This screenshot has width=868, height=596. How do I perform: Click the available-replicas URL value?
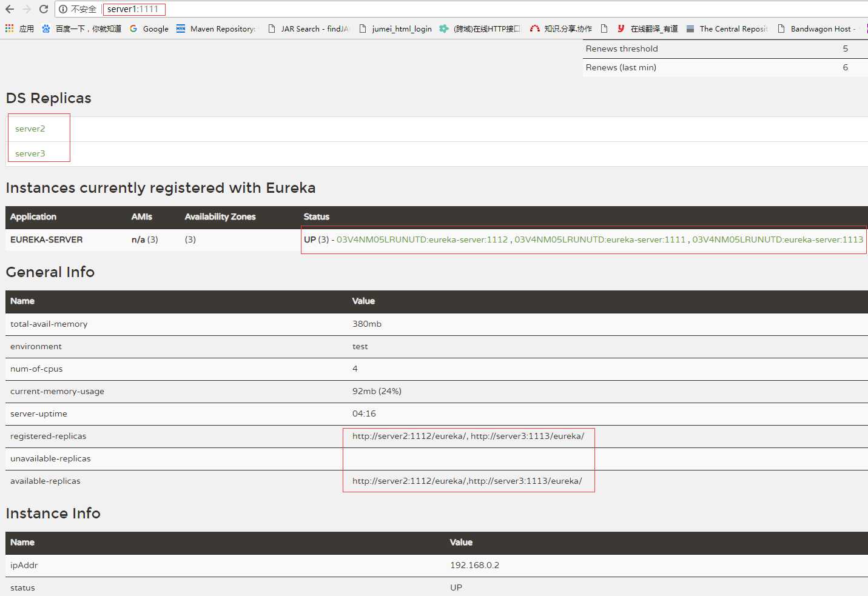pyautogui.click(x=467, y=481)
